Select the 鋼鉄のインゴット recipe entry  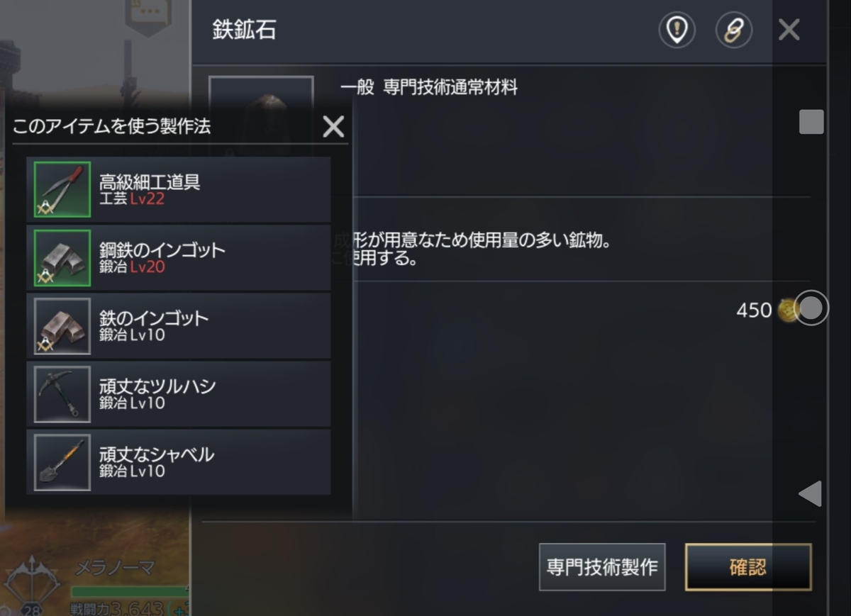pyautogui.click(x=179, y=257)
